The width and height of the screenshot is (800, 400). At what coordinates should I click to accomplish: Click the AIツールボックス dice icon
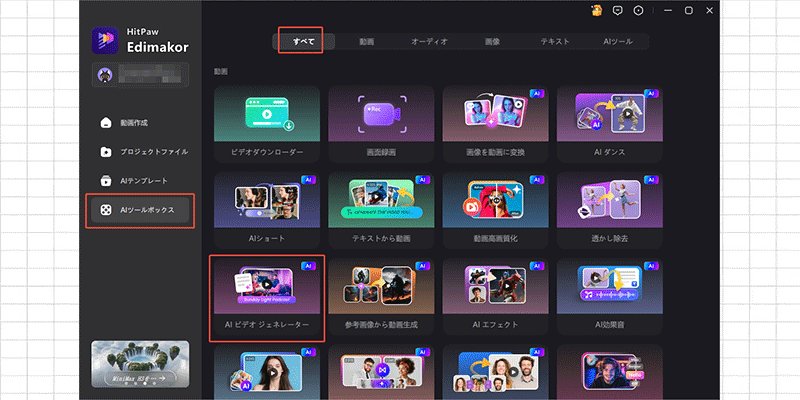tap(106, 210)
